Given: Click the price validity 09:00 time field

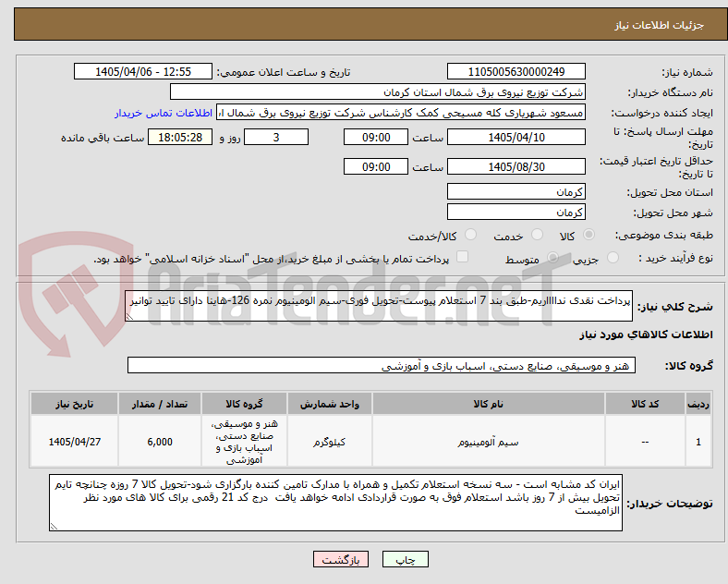Looking at the screenshot, I should [x=376, y=166].
